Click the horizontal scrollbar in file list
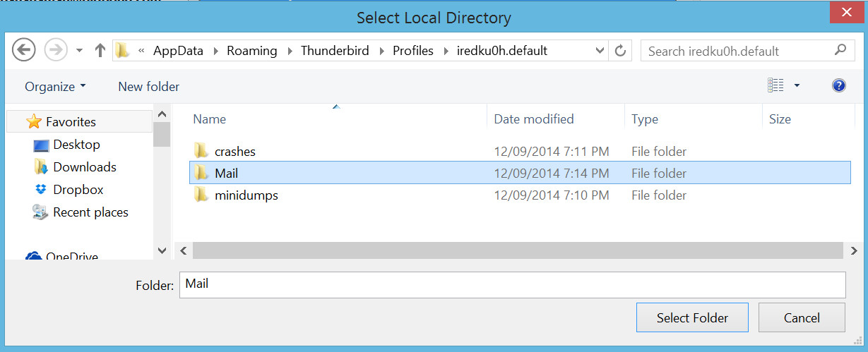Screen dimensions: 868x352 tap(517, 250)
